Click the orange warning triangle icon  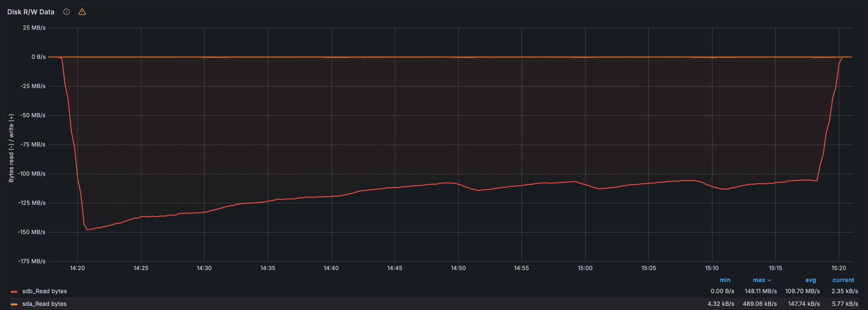tap(82, 12)
